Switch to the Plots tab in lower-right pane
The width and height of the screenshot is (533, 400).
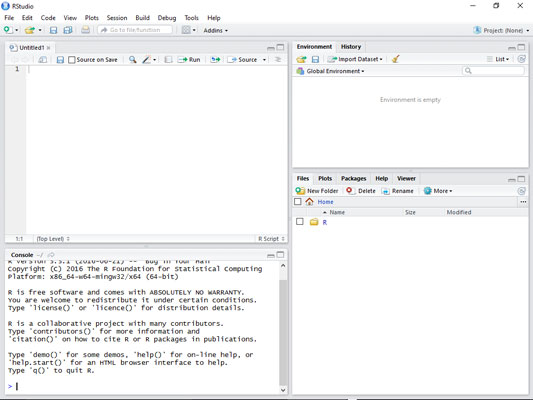(x=325, y=178)
